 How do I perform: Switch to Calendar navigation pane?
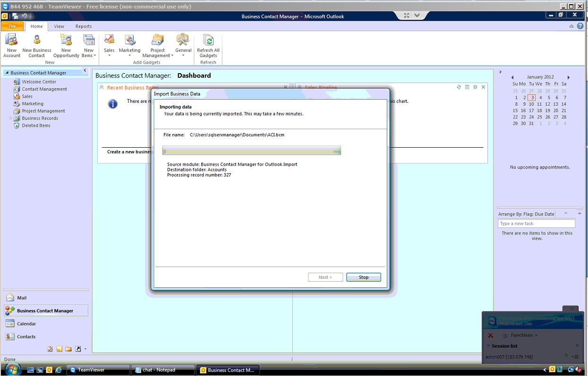(26, 324)
